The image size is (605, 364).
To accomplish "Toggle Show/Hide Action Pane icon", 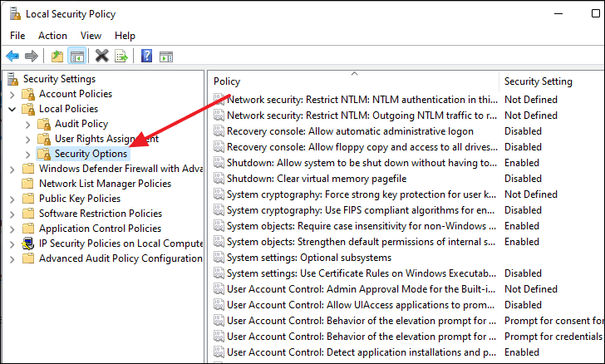I will coord(166,57).
